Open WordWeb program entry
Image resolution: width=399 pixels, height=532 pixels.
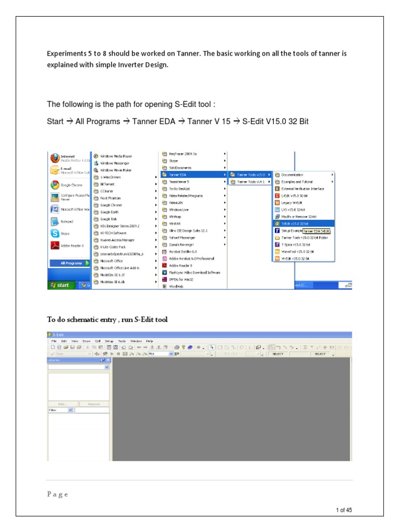(193, 286)
